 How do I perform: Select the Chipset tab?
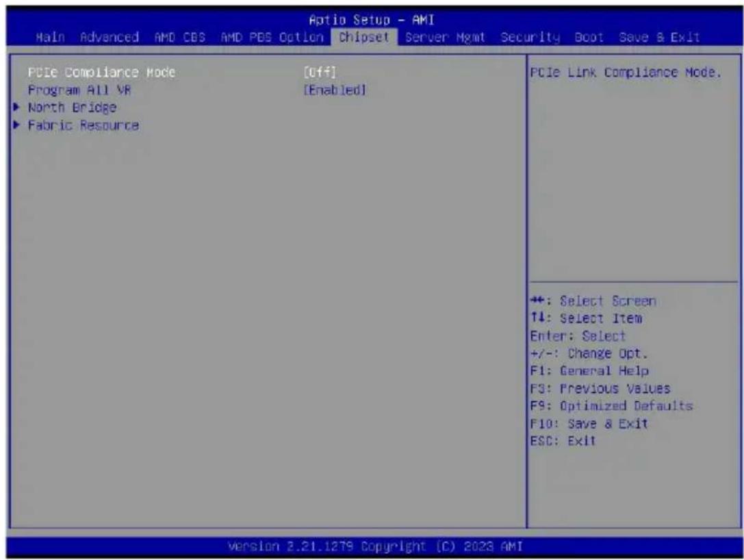[x=364, y=37]
